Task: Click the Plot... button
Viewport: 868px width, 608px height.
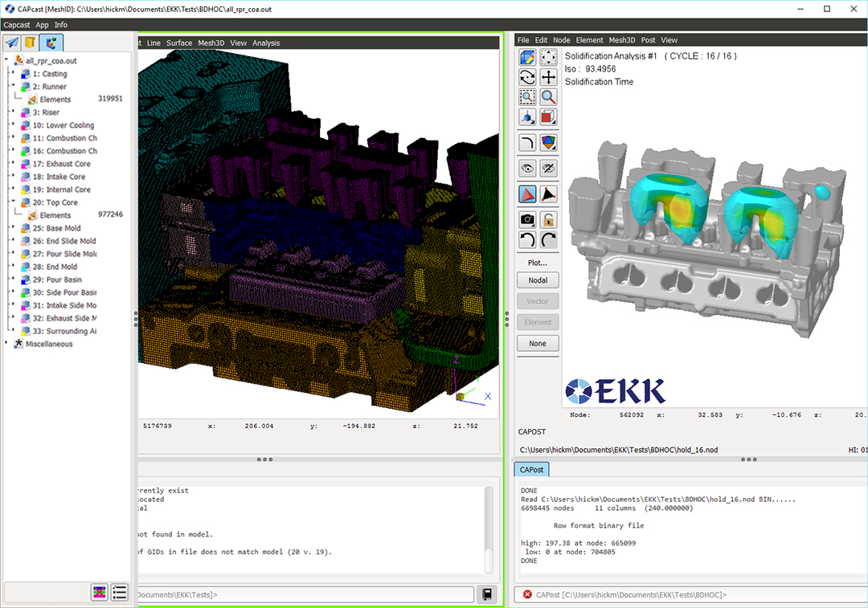Action: click(537, 263)
